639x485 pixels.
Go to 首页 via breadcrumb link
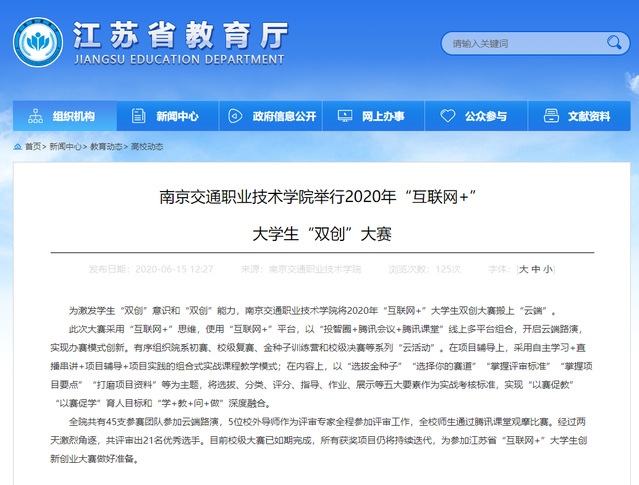(33, 146)
